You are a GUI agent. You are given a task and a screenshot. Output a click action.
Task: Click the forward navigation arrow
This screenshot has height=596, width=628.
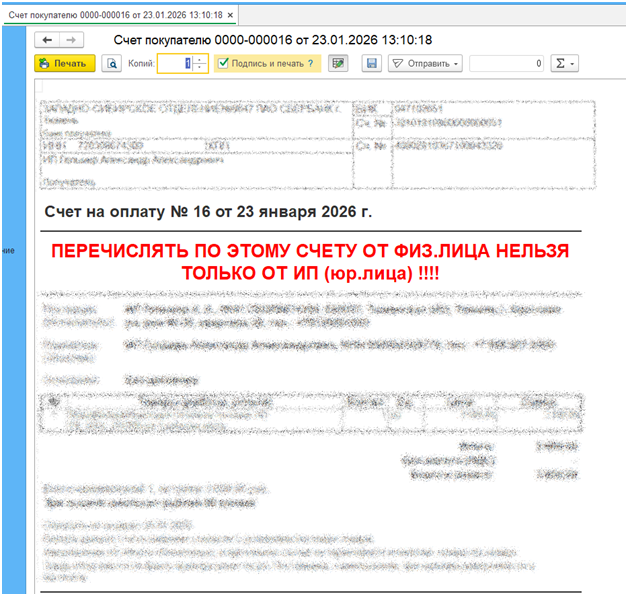coord(70,40)
